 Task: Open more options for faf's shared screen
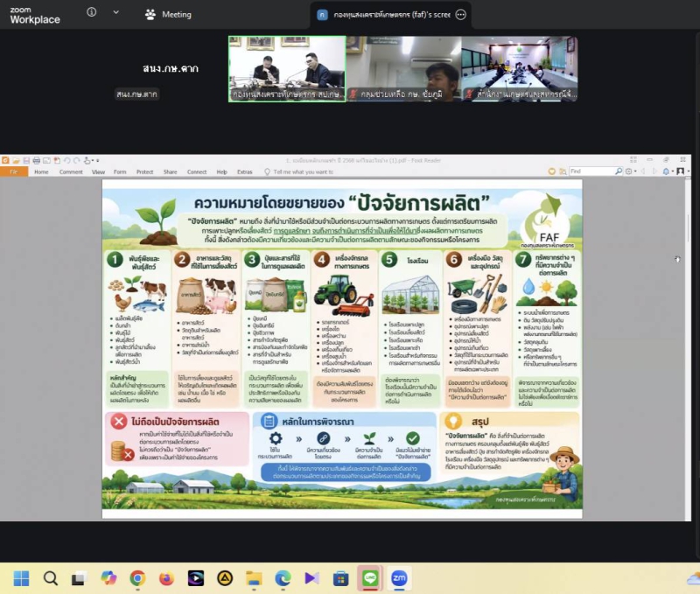point(461,15)
